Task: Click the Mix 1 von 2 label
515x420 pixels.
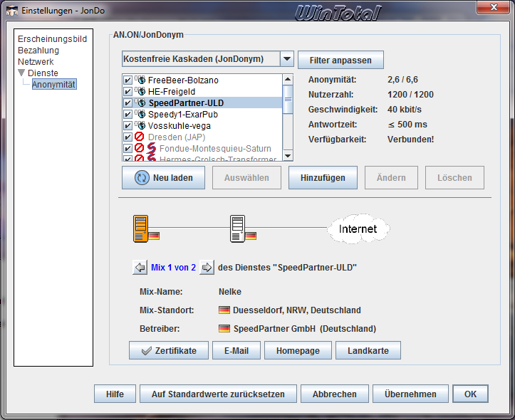Action: (173, 268)
